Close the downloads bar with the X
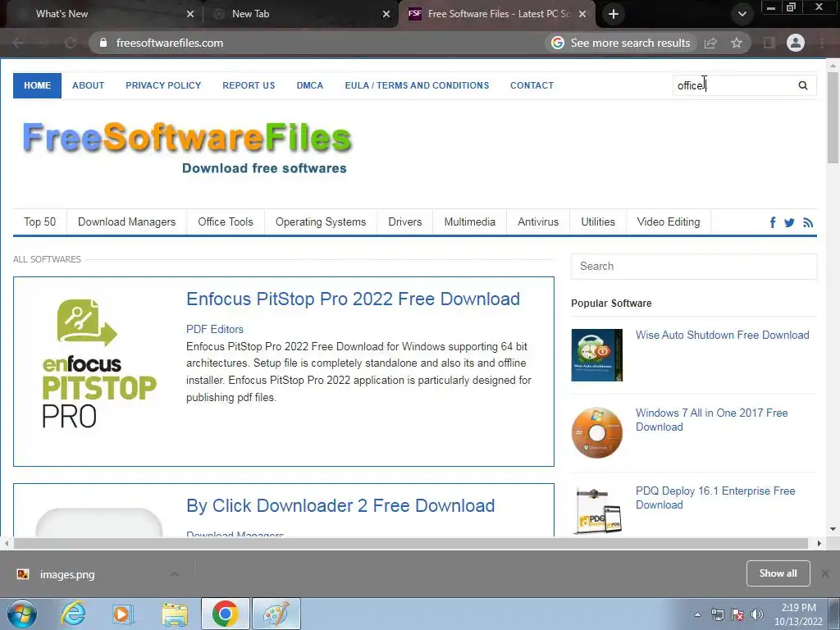 (825, 573)
